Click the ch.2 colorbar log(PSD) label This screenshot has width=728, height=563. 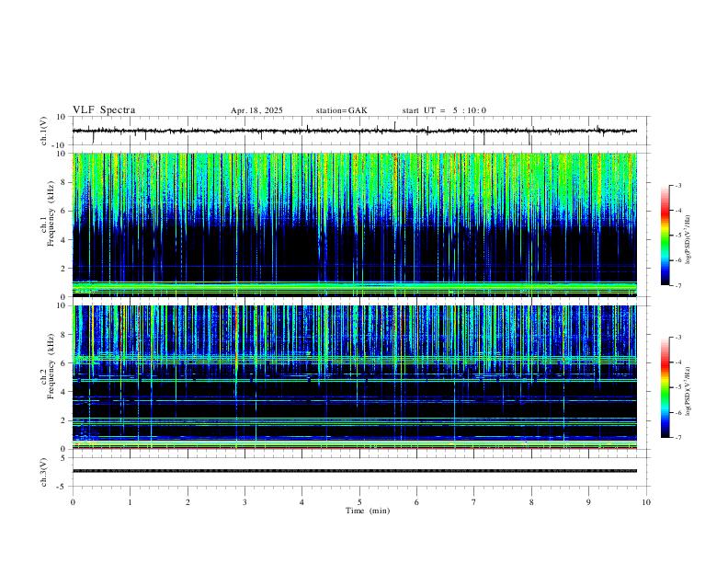click(688, 391)
